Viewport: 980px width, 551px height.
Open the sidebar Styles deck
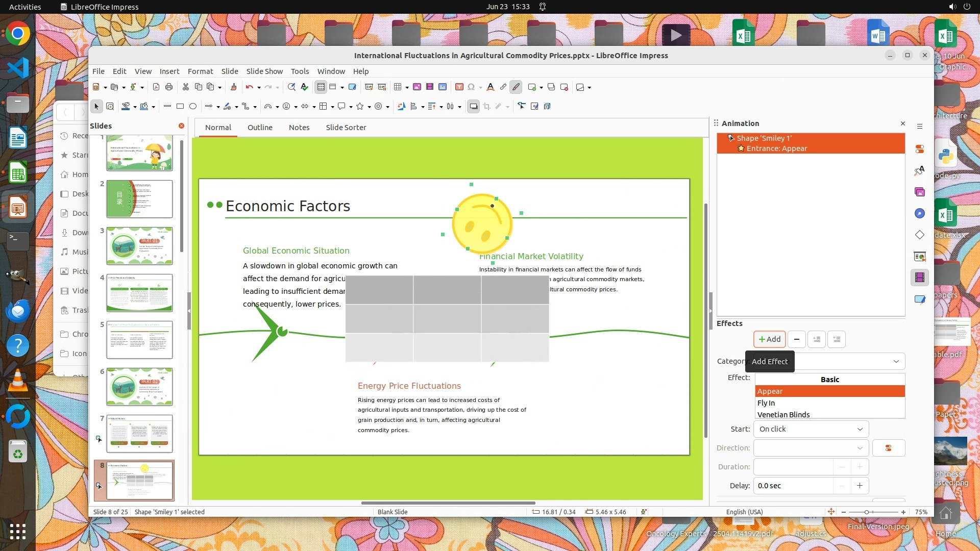click(919, 170)
